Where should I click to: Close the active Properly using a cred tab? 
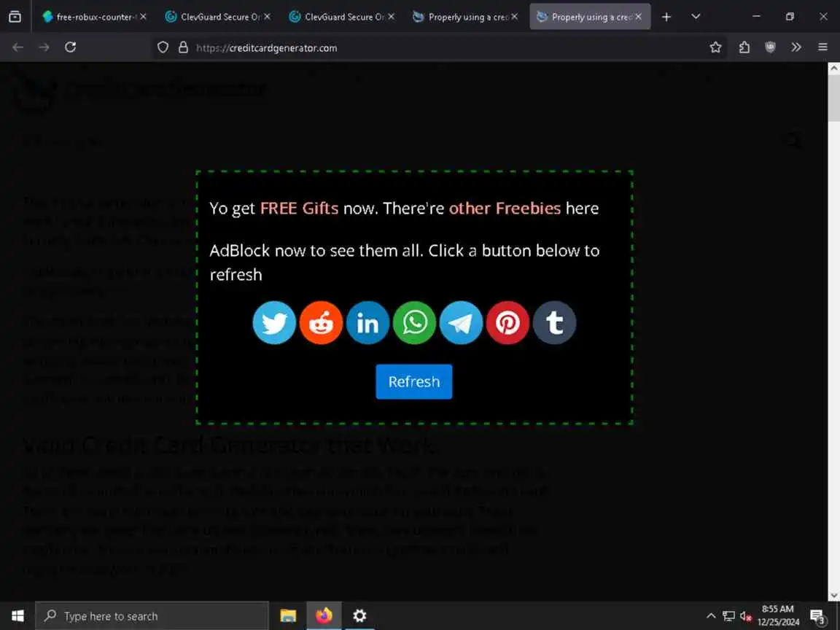click(639, 17)
